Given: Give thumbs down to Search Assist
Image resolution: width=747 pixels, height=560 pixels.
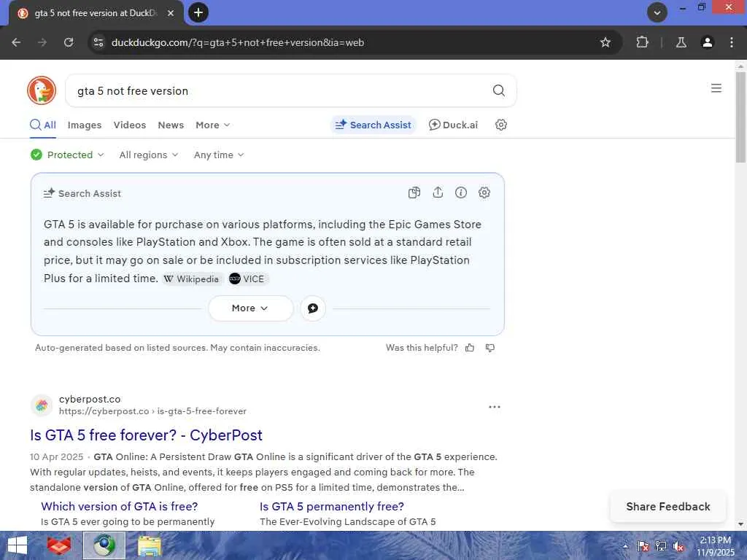Looking at the screenshot, I should click(x=489, y=348).
